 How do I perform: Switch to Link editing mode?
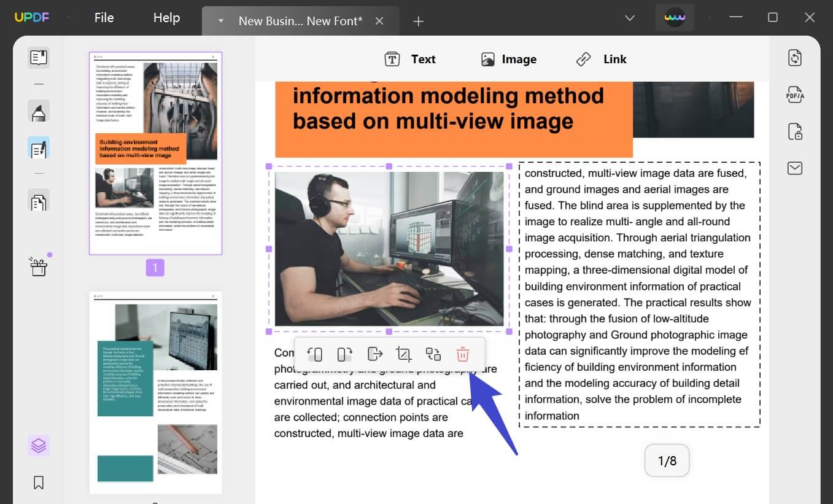602,58
